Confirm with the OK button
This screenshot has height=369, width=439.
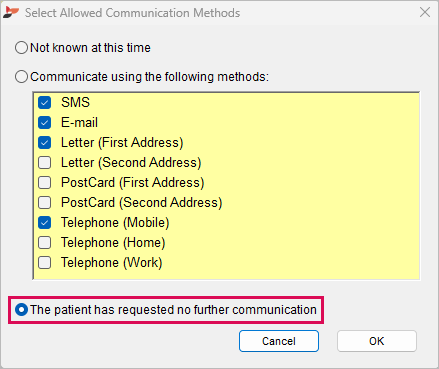pyautogui.click(x=377, y=341)
